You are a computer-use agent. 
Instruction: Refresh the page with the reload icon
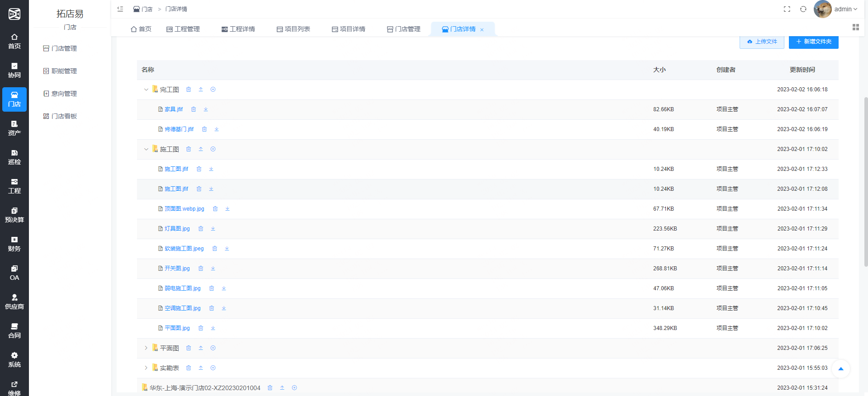(803, 9)
